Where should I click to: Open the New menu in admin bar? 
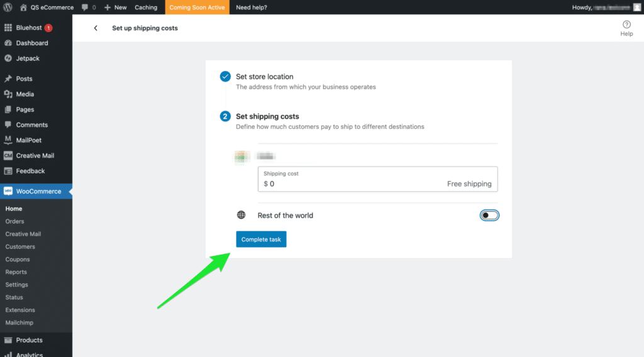point(116,8)
